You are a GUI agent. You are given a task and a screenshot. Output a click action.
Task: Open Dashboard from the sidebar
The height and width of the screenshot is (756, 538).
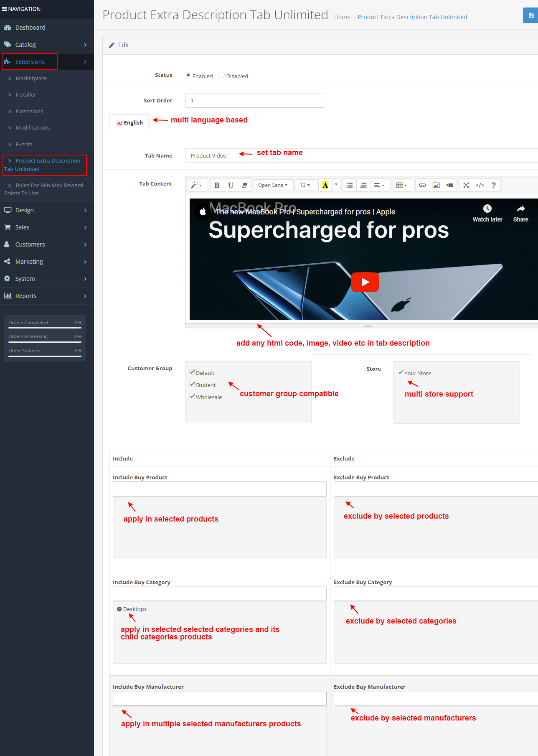[47, 28]
